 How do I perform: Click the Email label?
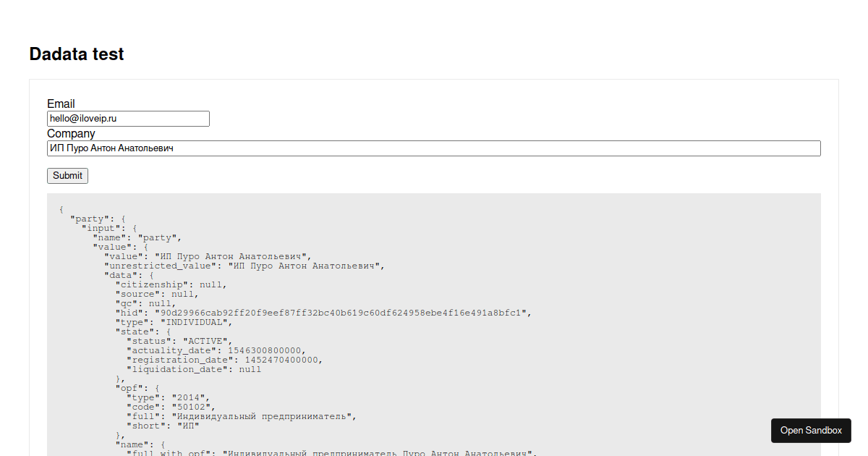pyautogui.click(x=60, y=104)
